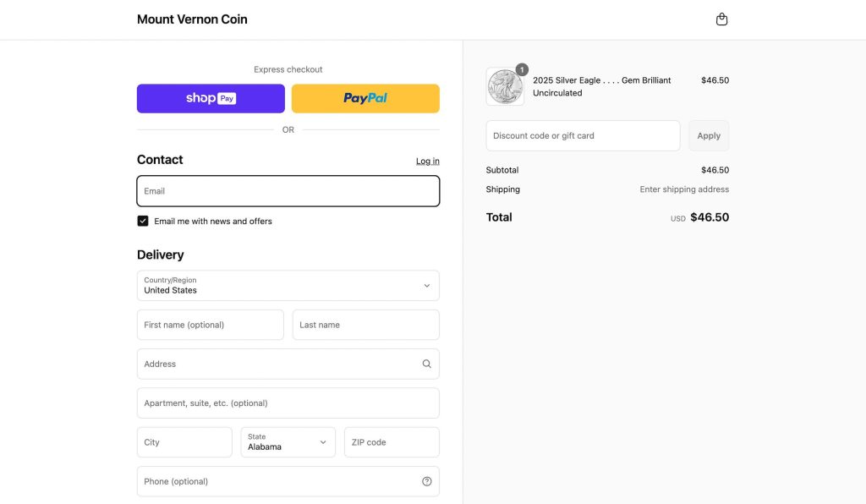Focus the Apartment, suite field

tap(288, 403)
